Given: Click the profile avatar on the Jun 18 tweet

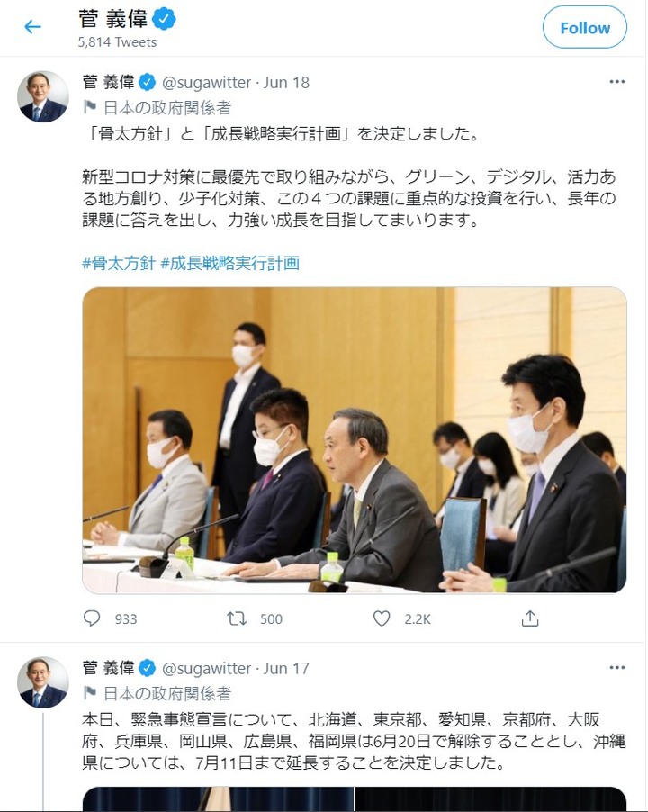Looking at the screenshot, I should [43, 97].
